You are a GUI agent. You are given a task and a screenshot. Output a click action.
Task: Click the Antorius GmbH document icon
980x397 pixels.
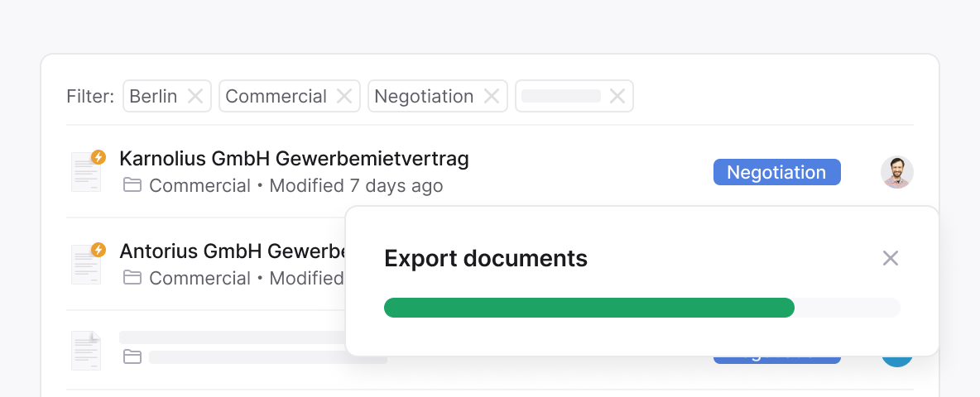tap(85, 264)
